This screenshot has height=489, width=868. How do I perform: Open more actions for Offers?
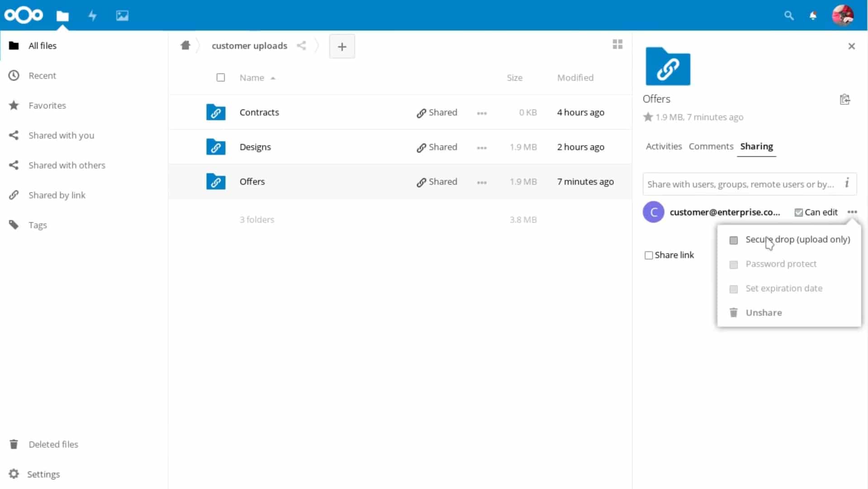point(482,182)
